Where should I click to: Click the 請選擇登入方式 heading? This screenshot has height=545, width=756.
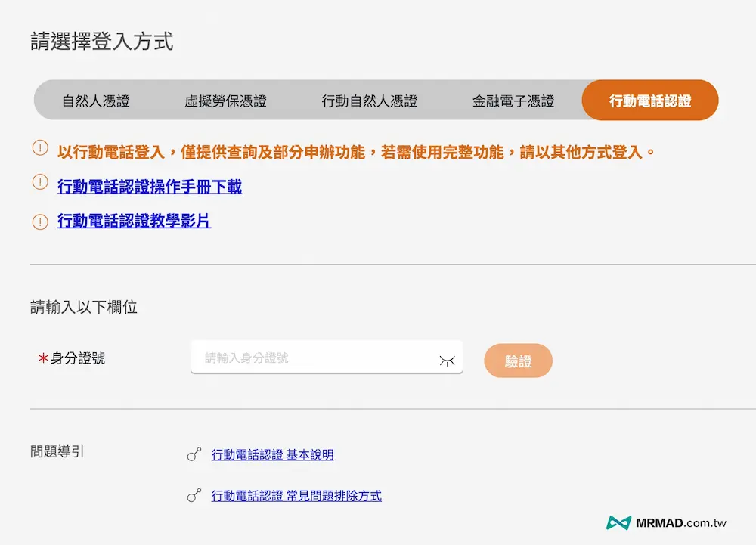tap(102, 41)
